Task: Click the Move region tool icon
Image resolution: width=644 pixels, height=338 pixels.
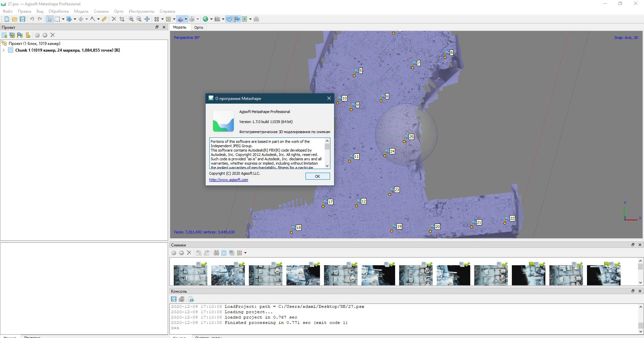Action: (69, 19)
